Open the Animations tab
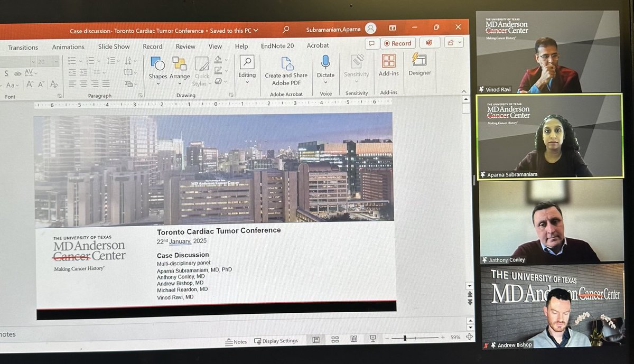Image resolution: width=634 pixels, height=364 pixels. 68,47
